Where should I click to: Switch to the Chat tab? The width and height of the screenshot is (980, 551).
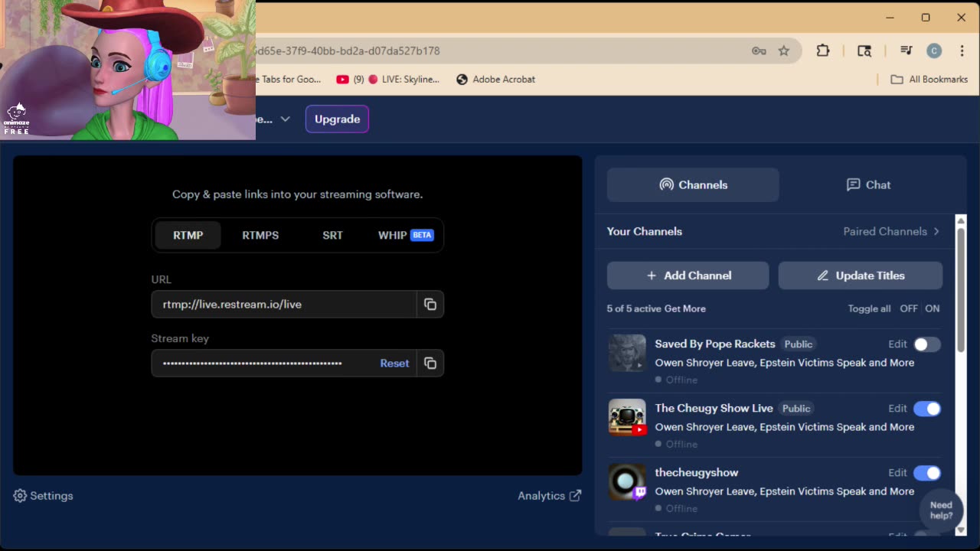[868, 184]
